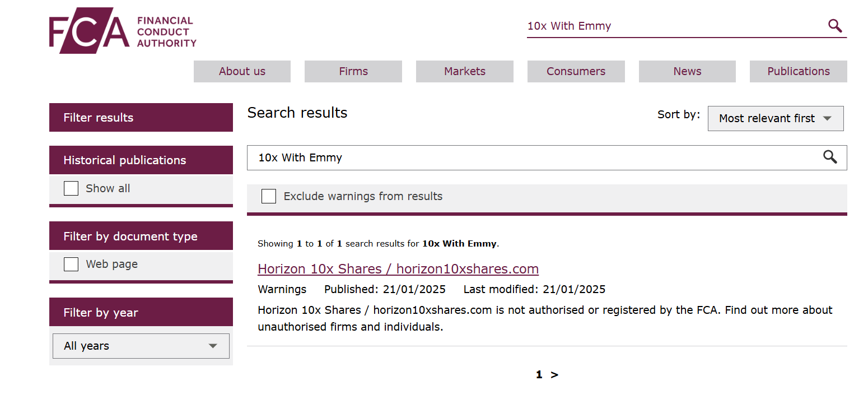Screen dimensions: 868x399
Task: Open the Publications menu
Action: [799, 71]
